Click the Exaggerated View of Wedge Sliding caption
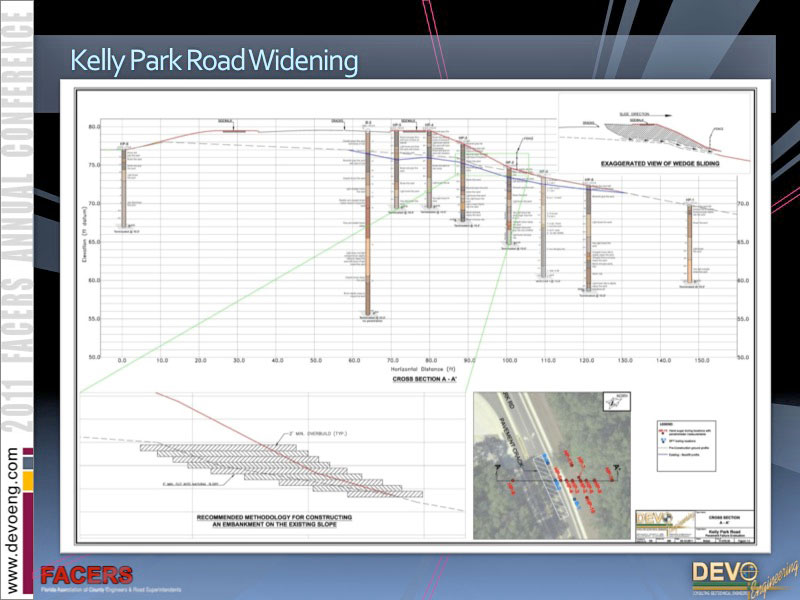 [656, 162]
